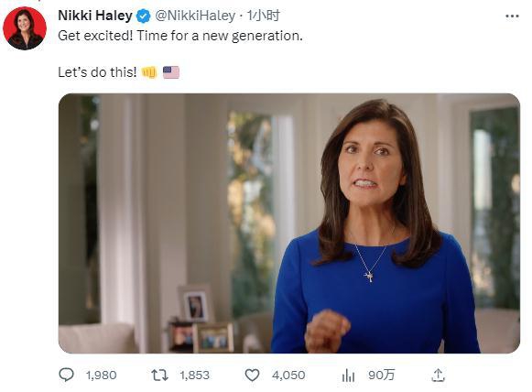The width and height of the screenshot is (532, 392).
Task: Click the fist emoji in the tweet
Action: (149, 72)
